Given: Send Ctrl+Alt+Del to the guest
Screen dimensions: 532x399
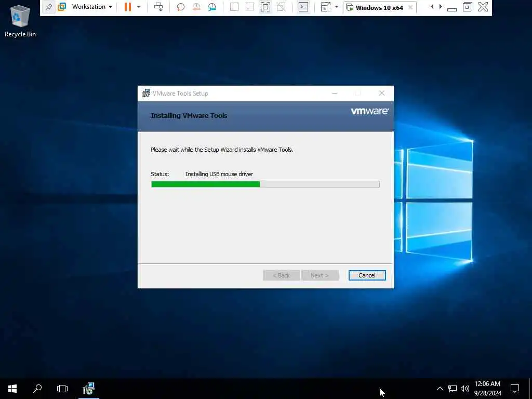Looking at the screenshot, I should 158,7.
